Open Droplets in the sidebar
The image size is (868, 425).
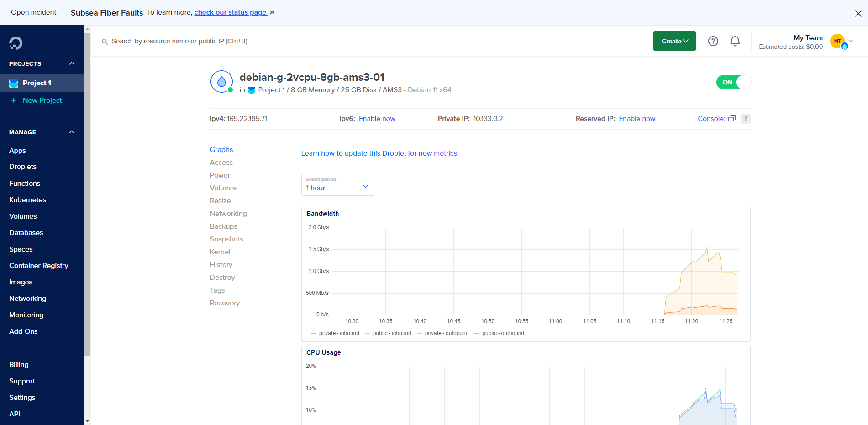point(23,167)
